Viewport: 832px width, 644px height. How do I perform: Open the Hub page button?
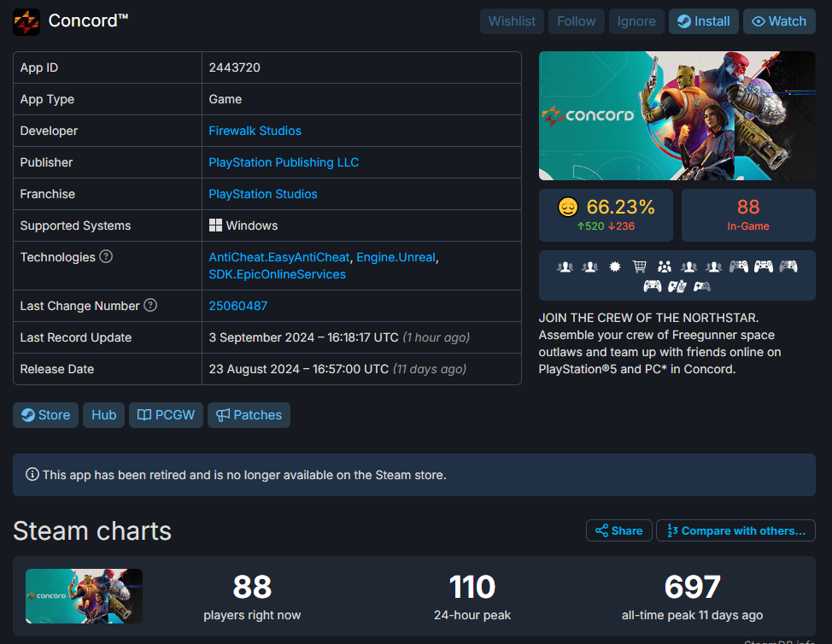pyautogui.click(x=103, y=415)
